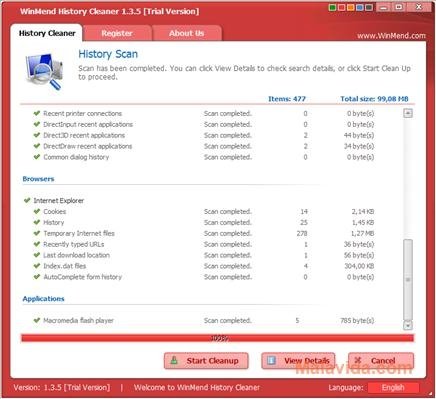The width and height of the screenshot is (436, 399).
Task: Open the English language dropdown
Action: 393,388
